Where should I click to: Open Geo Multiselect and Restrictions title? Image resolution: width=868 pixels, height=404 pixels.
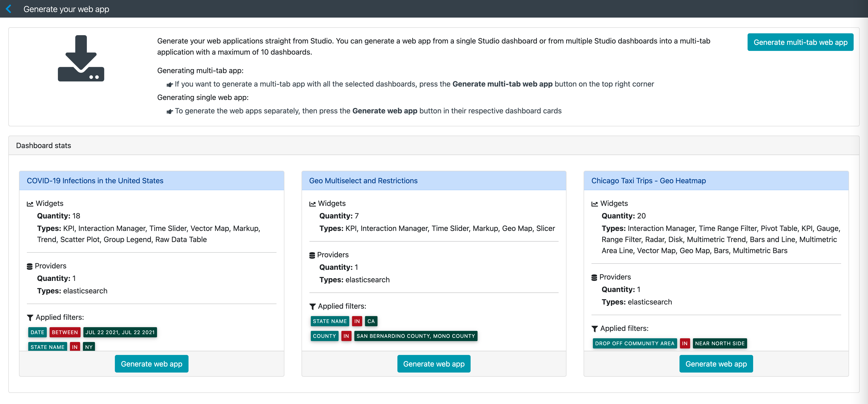(x=363, y=181)
